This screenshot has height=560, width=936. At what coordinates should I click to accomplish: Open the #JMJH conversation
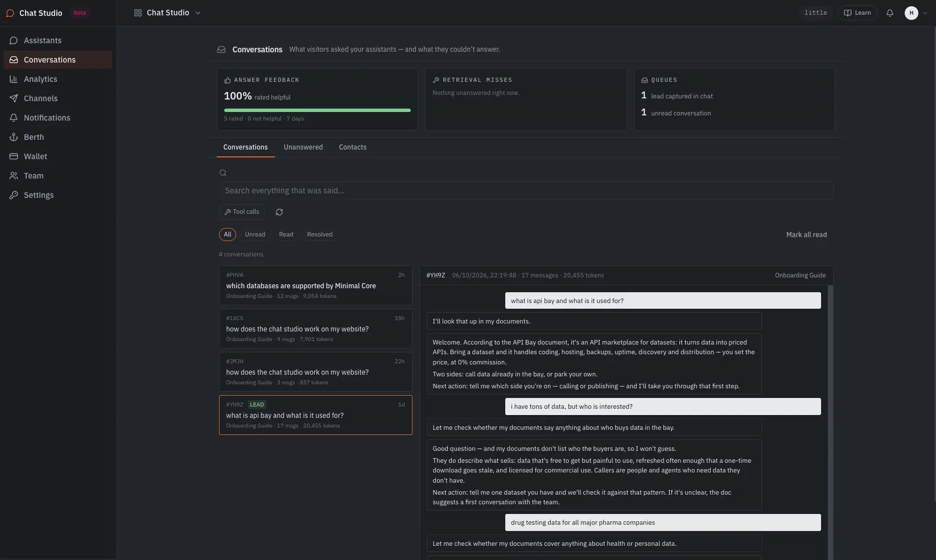tap(316, 372)
